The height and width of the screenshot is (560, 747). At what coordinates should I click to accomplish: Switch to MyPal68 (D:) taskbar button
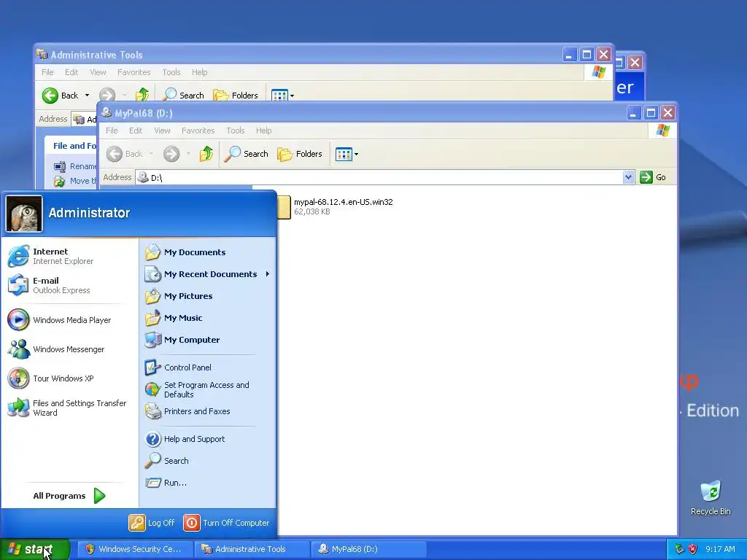pyautogui.click(x=368, y=549)
